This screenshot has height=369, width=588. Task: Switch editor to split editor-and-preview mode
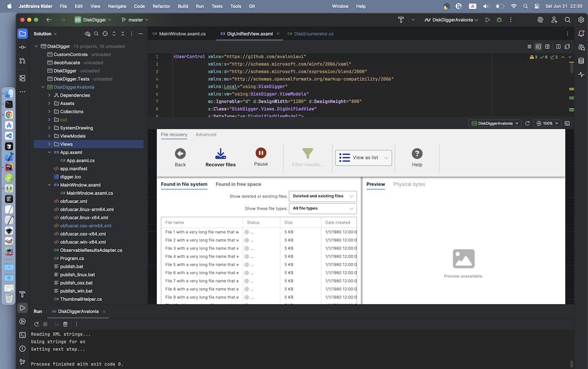pyautogui.click(x=538, y=46)
